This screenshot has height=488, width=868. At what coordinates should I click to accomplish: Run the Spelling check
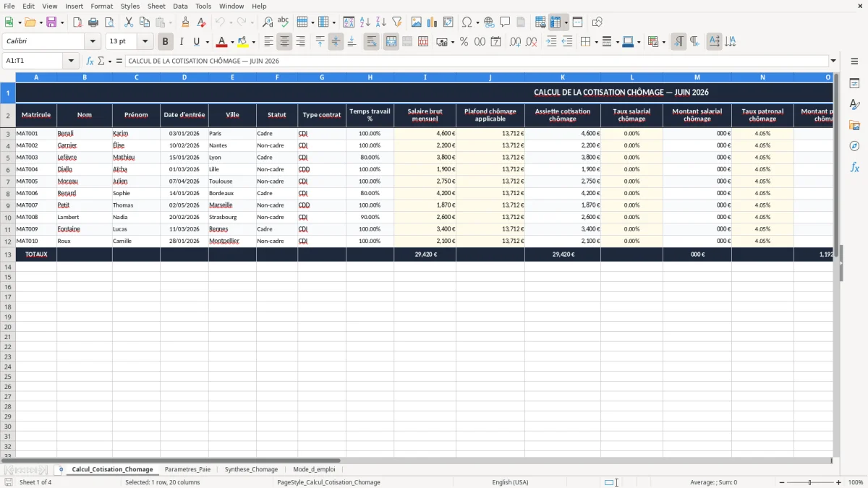[284, 22]
